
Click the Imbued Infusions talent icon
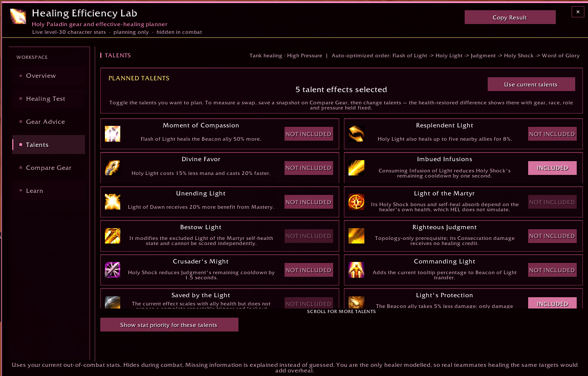click(356, 168)
